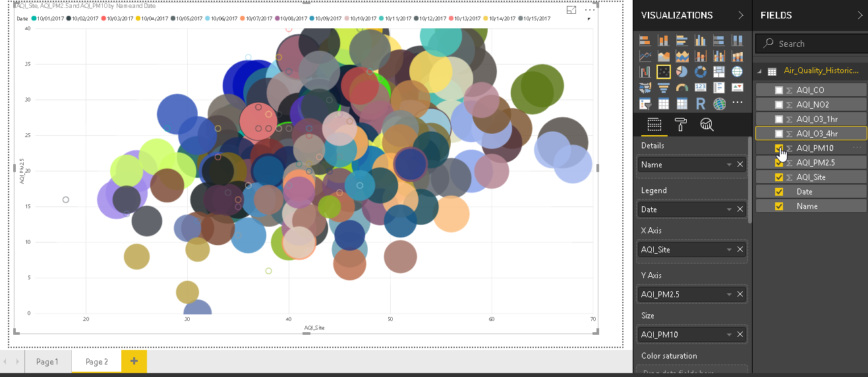Open dropdown for AQI_Site X Axis field

pyautogui.click(x=729, y=250)
